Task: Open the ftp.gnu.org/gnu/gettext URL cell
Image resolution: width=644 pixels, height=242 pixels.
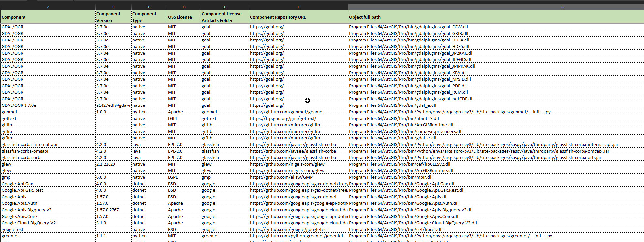Action: click(x=299, y=118)
